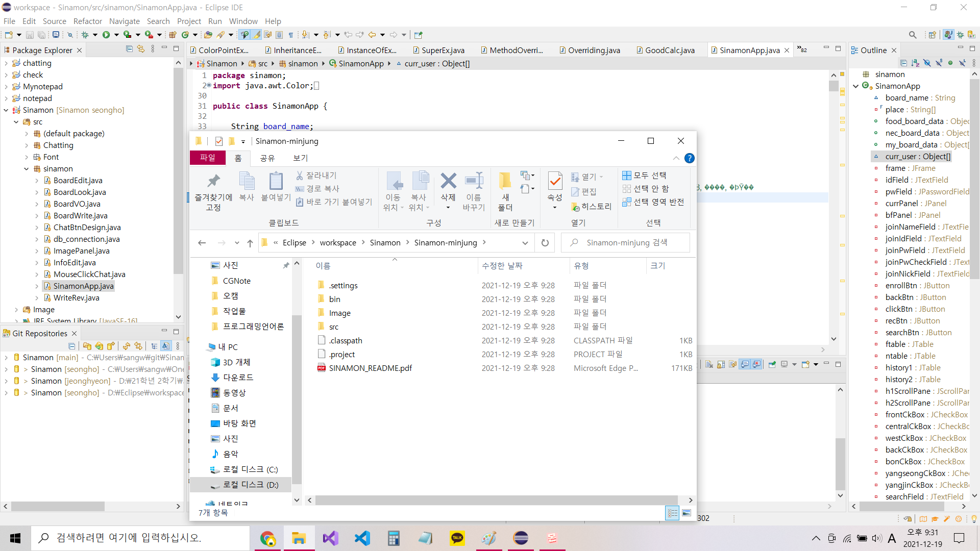Toggle Show Whitespace Characters pilcrow icon
This screenshot has height=551, width=980.
pyautogui.click(x=291, y=35)
